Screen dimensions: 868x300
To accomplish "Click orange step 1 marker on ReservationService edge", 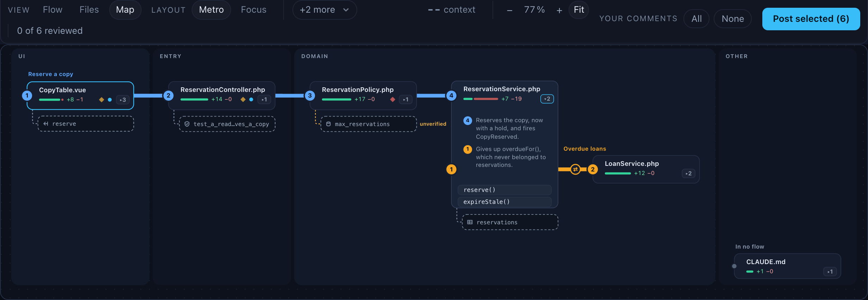I will point(451,169).
